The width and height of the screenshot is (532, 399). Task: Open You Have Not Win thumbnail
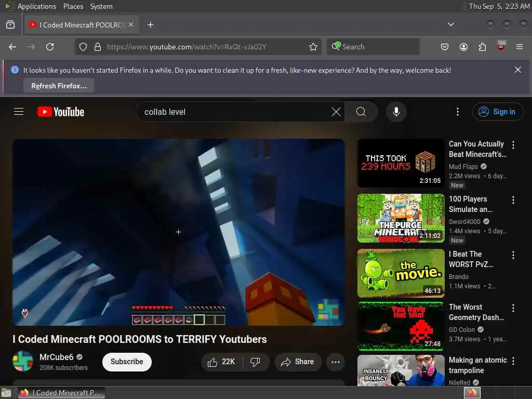[401, 326]
